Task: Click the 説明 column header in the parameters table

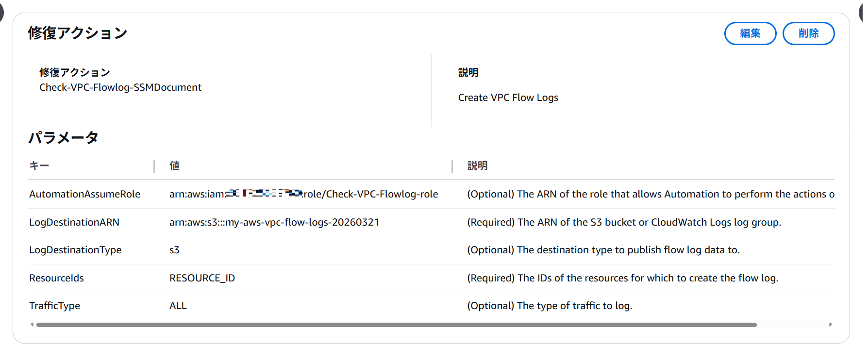Action: 477,166
